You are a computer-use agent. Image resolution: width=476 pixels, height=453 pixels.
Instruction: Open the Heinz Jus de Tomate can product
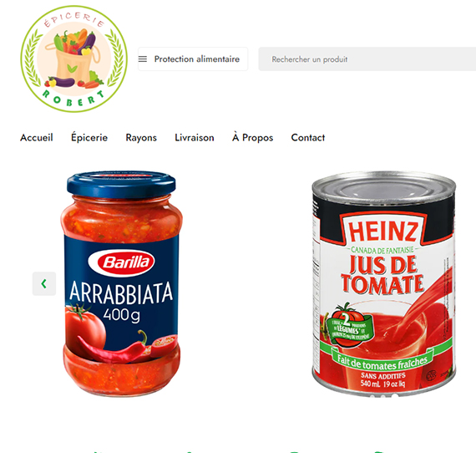point(383,283)
